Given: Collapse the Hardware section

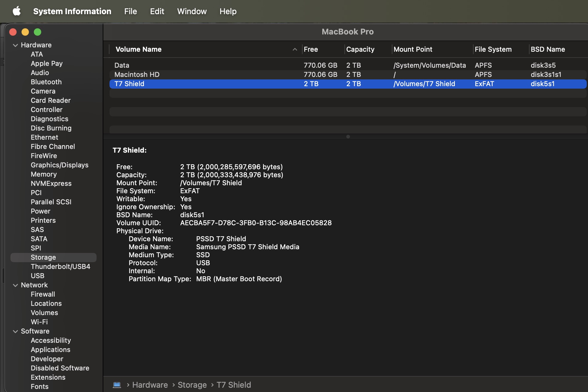Looking at the screenshot, I should tap(15, 45).
